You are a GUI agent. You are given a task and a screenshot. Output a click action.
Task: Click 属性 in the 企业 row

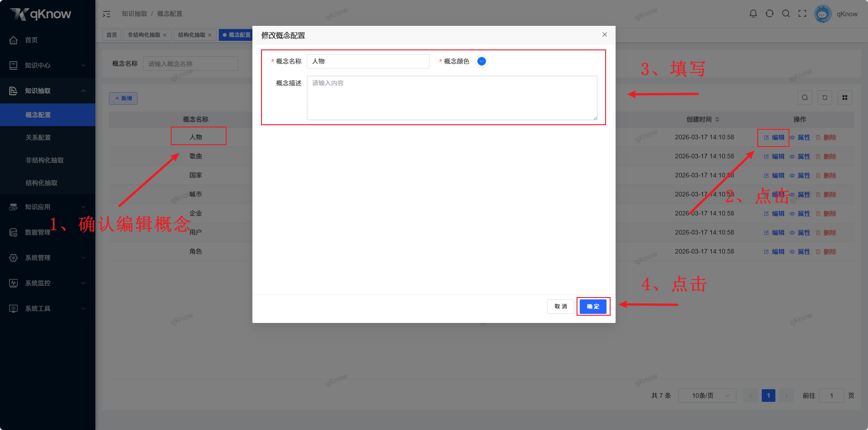(800, 214)
